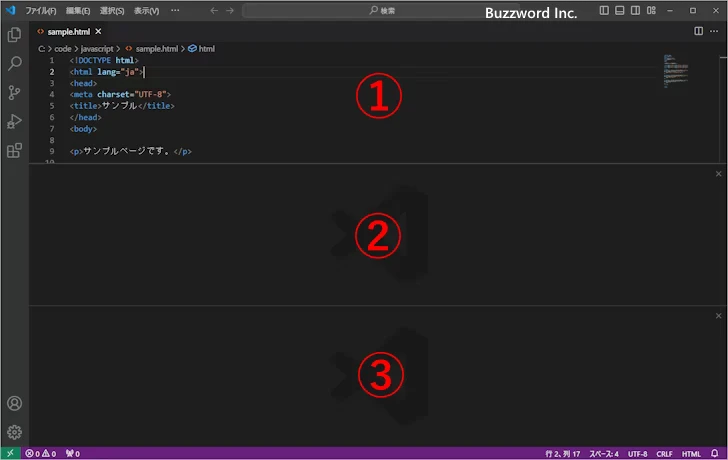Screen dimensions: 728x460
Task: Click the 検索 command center search box
Action: pyautogui.click(x=380, y=10)
